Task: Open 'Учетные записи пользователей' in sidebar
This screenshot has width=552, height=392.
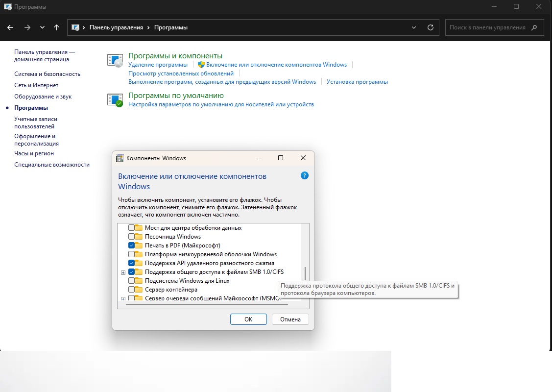Action: (36, 122)
